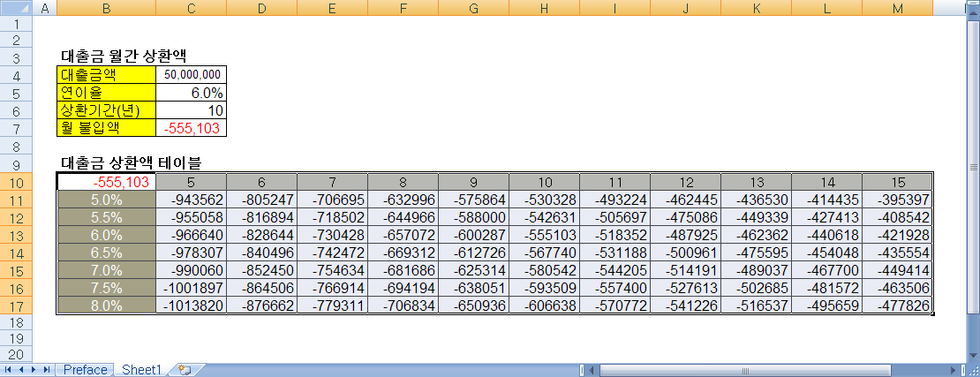Select row header 20
Screen dimensions: 980x377
(15, 356)
